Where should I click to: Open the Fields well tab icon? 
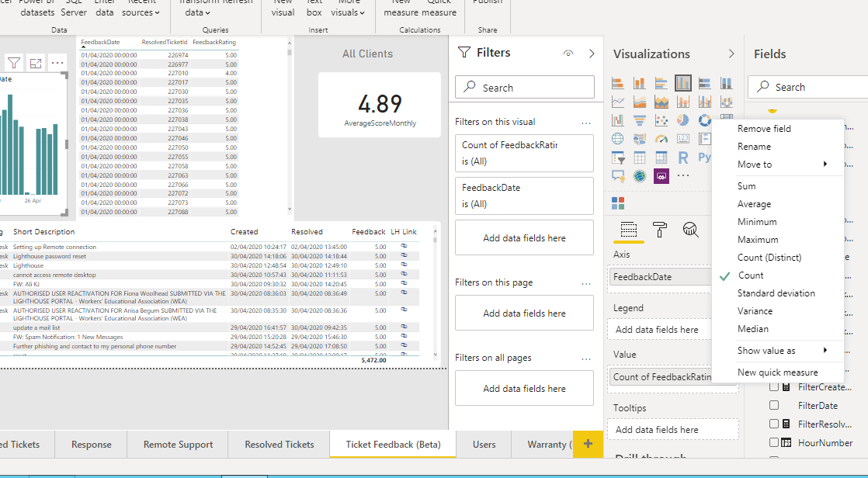coord(628,229)
